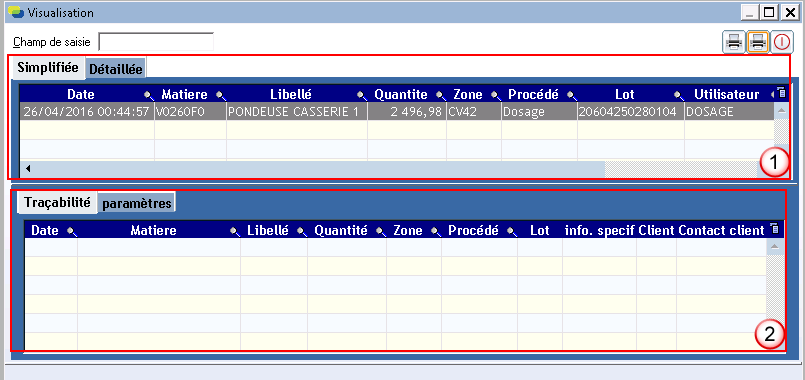This screenshot has height=380, width=805.
Task: Click into the Champ de saisie input field
Action: [x=156, y=42]
